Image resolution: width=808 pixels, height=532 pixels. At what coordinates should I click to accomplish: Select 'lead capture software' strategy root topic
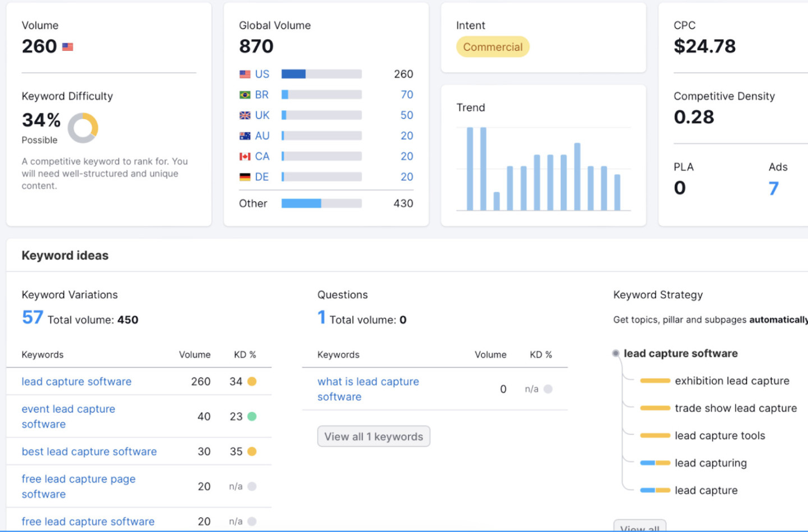681,354
